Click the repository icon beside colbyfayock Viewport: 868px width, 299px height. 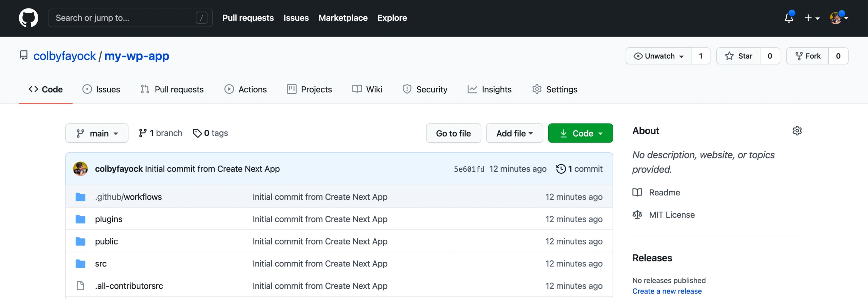click(x=23, y=55)
